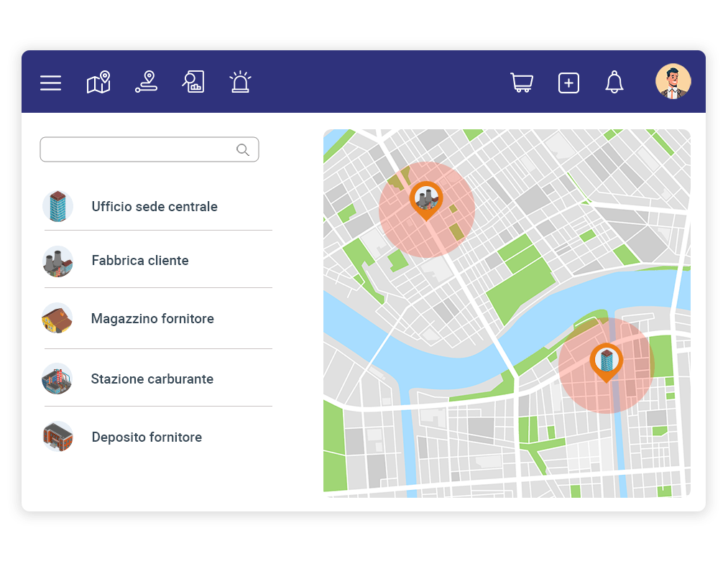The height and width of the screenshot is (566, 728).
Task: Open "Magazzino fornitore" details
Action: tap(152, 318)
